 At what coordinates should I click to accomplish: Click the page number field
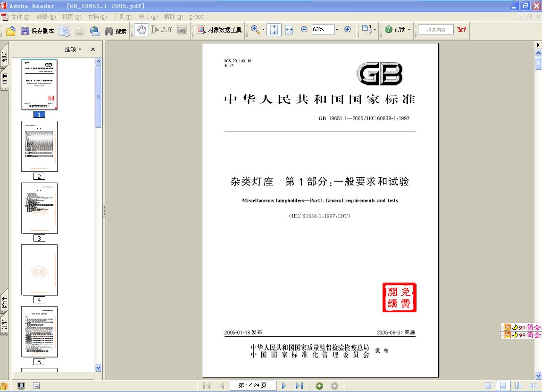253,385
